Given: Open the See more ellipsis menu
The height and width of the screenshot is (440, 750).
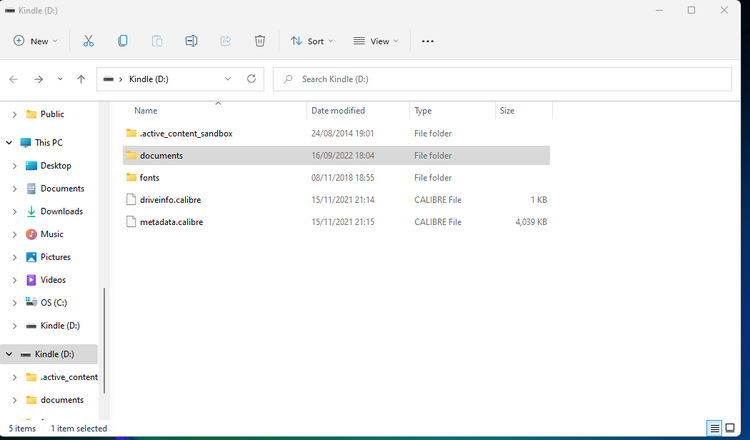Looking at the screenshot, I should click(428, 41).
